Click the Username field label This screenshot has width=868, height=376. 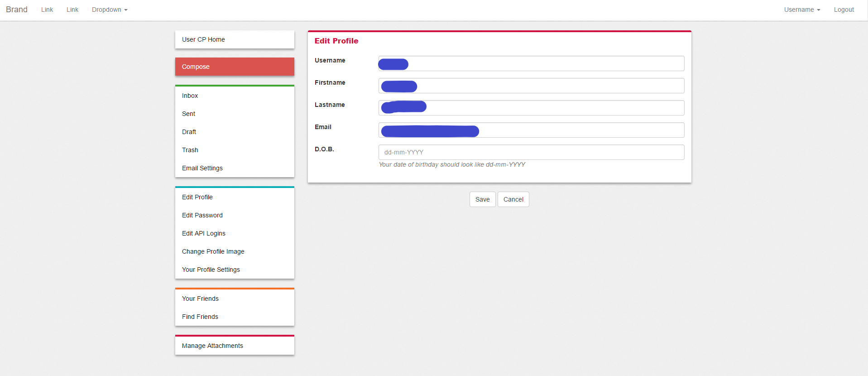pyautogui.click(x=330, y=60)
